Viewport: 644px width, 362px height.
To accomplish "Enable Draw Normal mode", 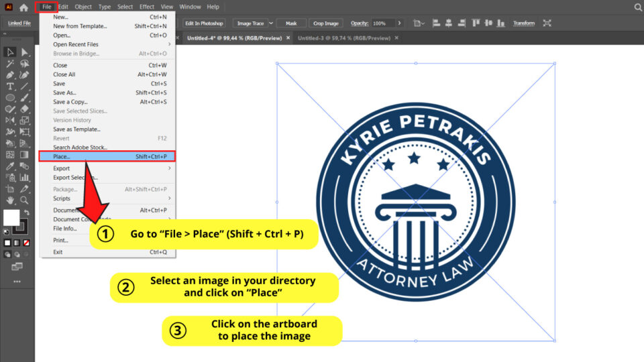I will pyautogui.click(x=7, y=255).
